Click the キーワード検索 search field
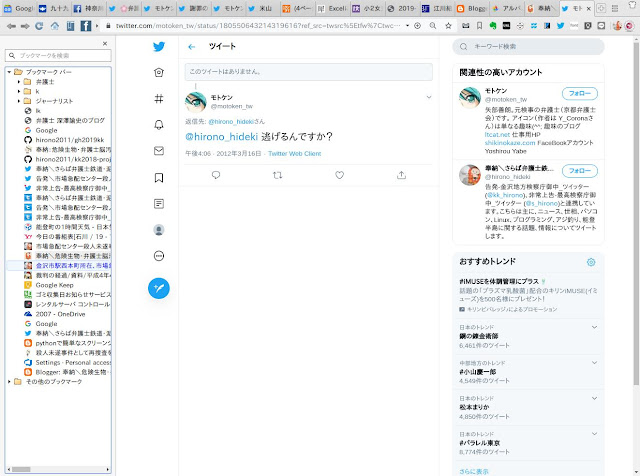 click(528, 47)
